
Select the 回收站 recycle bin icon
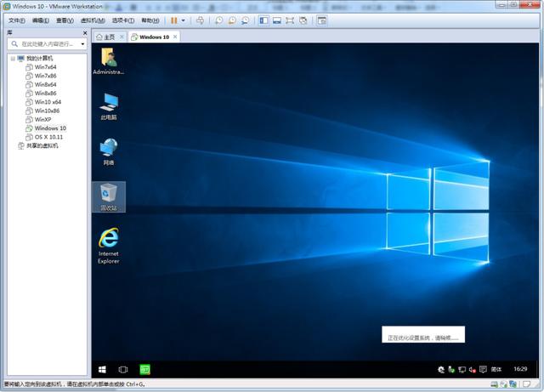click(109, 197)
